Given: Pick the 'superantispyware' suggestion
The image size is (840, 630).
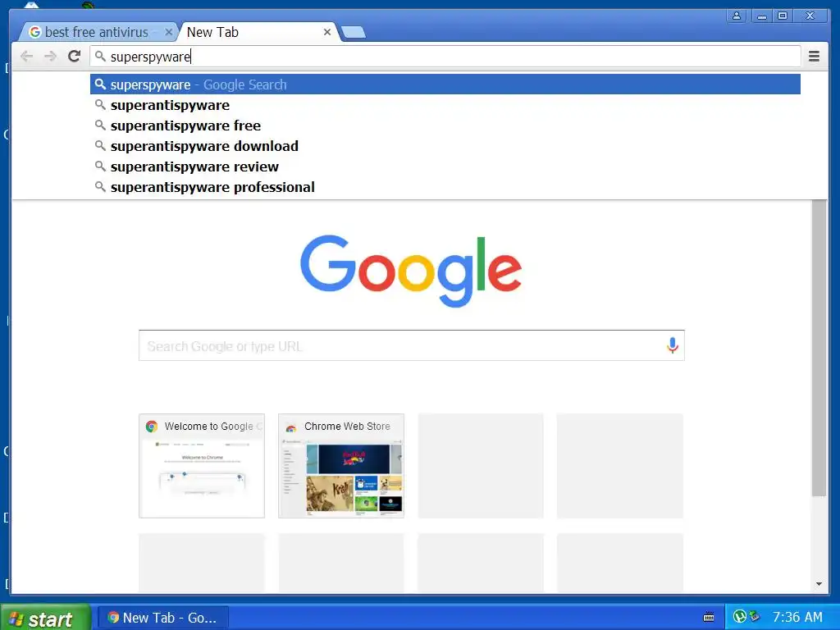Looking at the screenshot, I should [445, 105].
